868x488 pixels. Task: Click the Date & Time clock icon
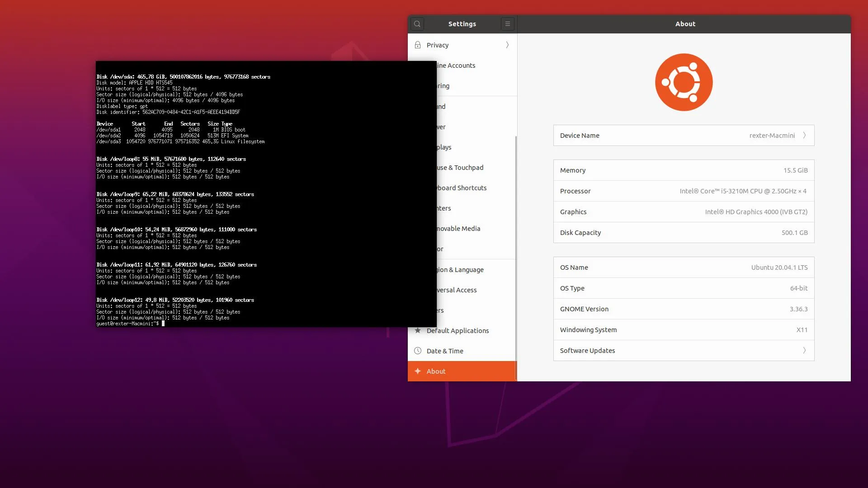418,351
